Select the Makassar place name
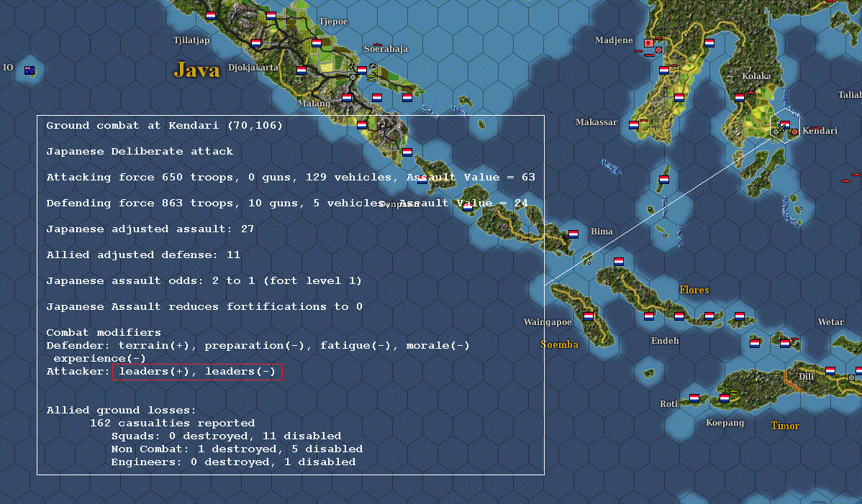 pyautogui.click(x=596, y=122)
